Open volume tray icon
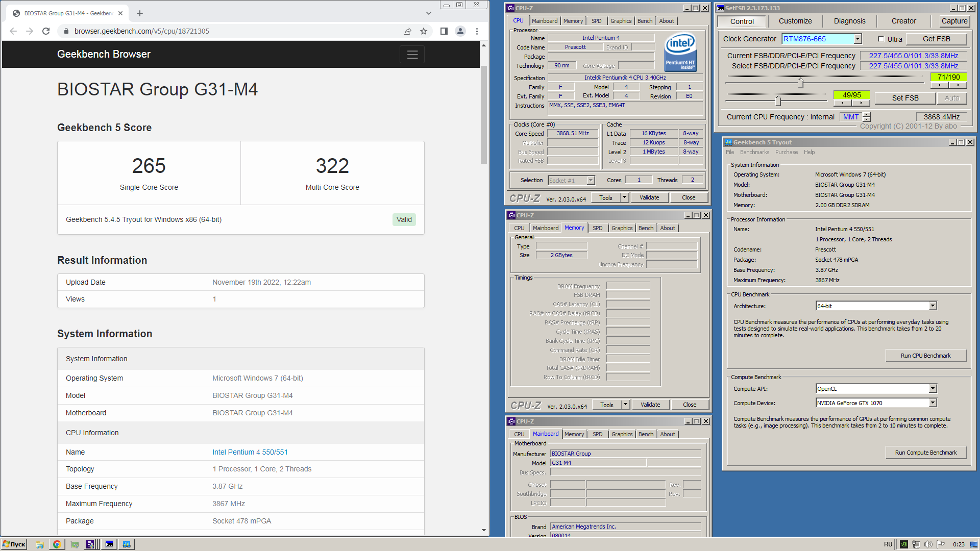Image resolution: width=980 pixels, height=551 pixels. coord(928,544)
